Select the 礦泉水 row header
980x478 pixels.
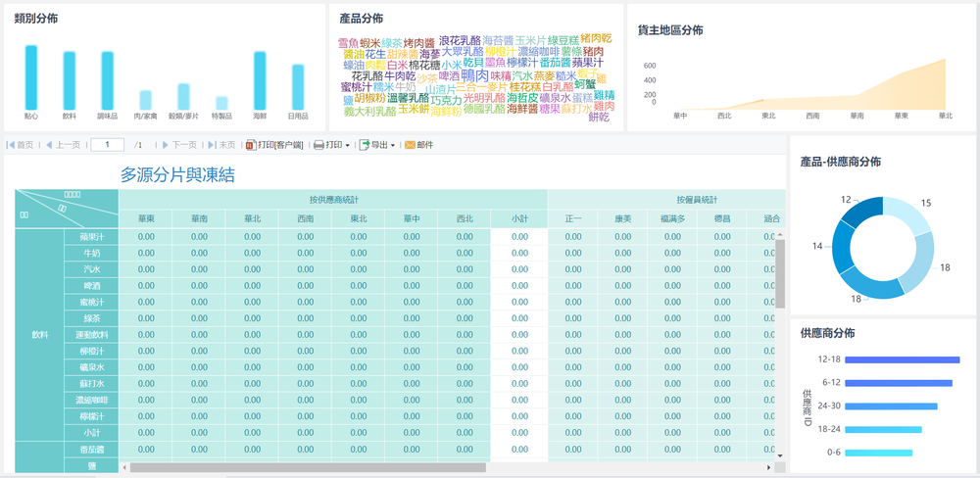[x=91, y=366]
